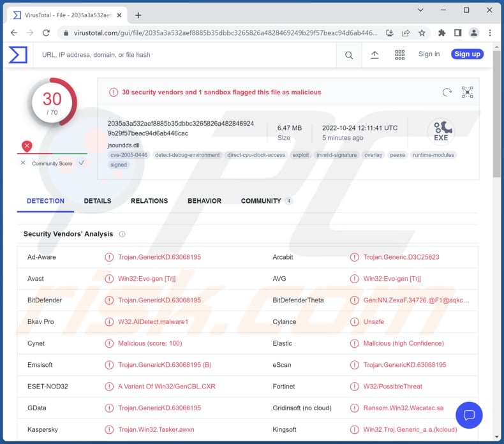Vote up with the checkmark icon
The width and height of the screenshot is (504, 444).
82,163
